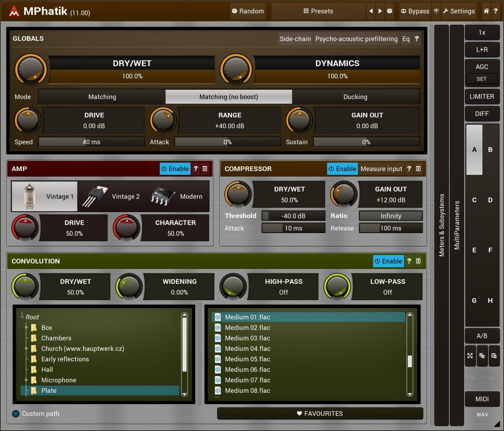The width and height of the screenshot is (504, 431).
Task: Select the Vintage 2 transistor amp model
Action: 111,196
